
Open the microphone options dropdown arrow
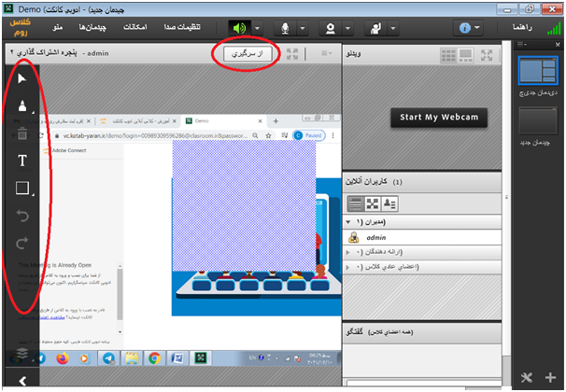click(303, 28)
